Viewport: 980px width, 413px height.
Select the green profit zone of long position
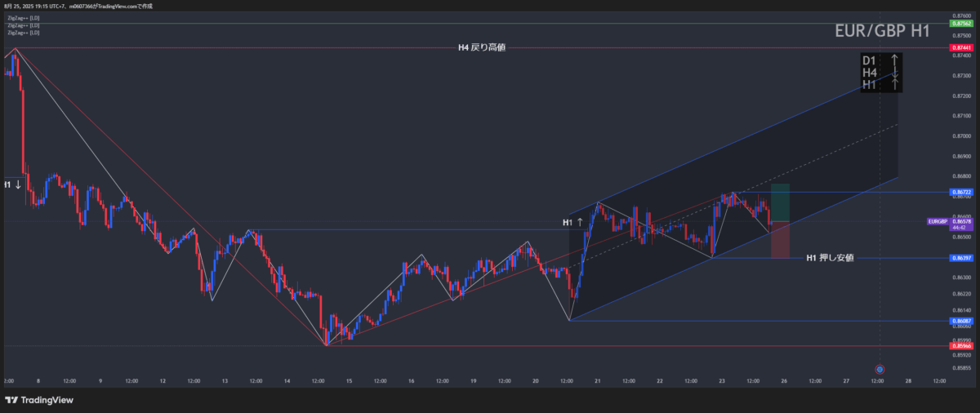(x=779, y=203)
